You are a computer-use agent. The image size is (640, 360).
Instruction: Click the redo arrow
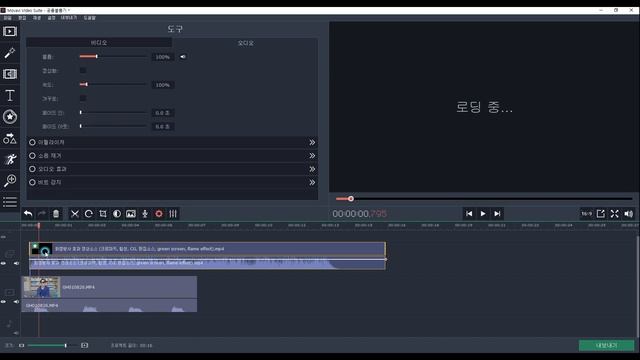tap(42, 213)
